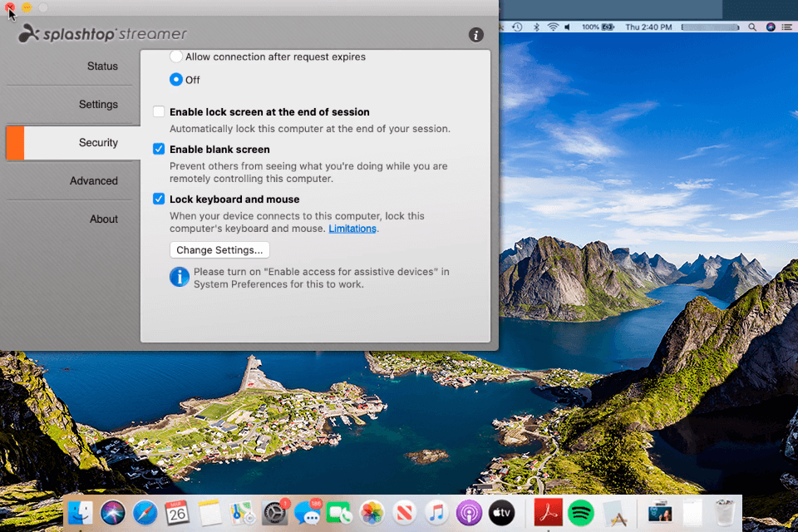Click the Bluetooth menu bar icon
Screen dimensions: 798x532
click(x=536, y=27)
